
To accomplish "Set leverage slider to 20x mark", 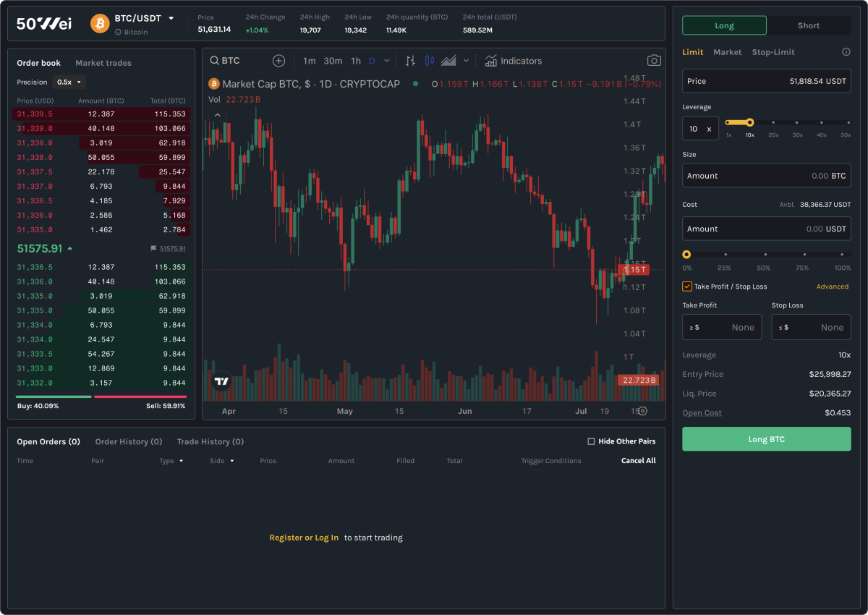I will coord(773,123).
